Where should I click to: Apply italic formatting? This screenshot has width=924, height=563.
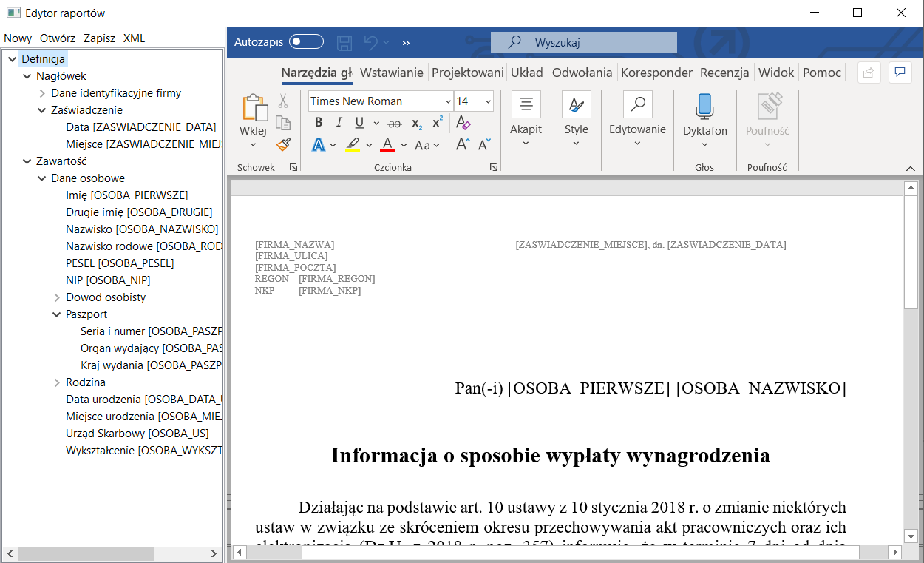pos(339,123)
